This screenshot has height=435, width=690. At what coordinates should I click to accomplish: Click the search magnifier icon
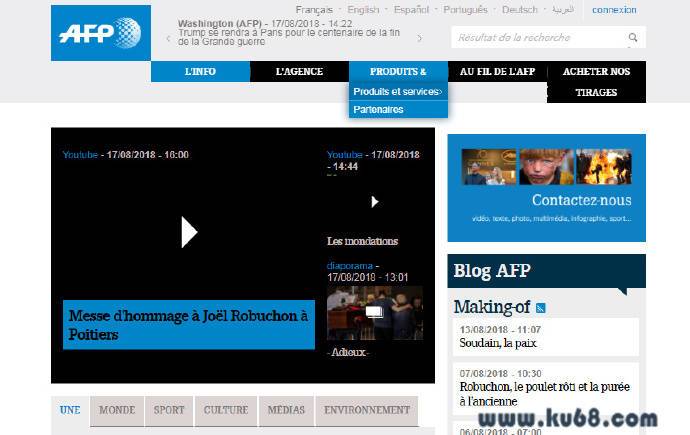633,37
